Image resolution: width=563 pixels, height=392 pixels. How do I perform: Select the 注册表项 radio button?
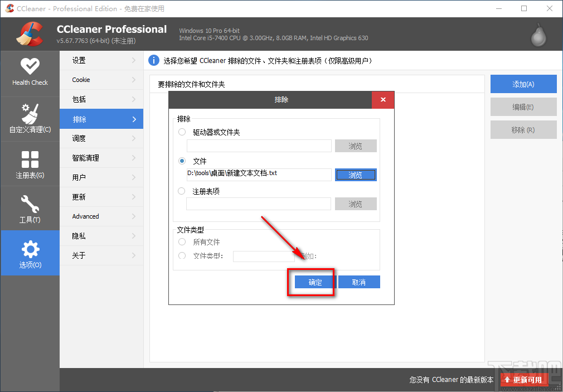coord(182,191)
